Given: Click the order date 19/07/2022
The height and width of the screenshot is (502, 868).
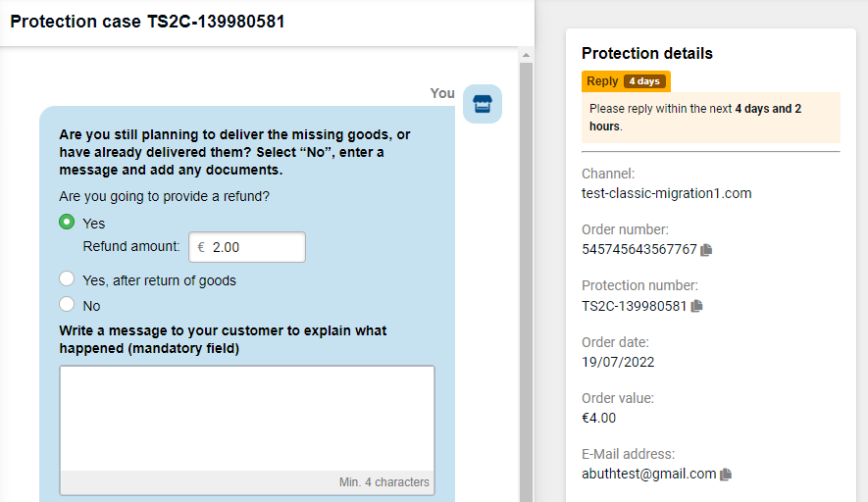Looking at the screenshot, I should pyautogui.click(x=618, y=362).
